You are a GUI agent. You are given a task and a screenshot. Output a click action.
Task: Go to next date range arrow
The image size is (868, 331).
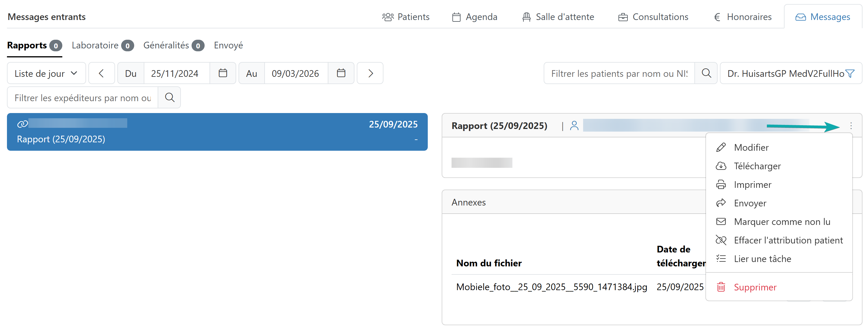coord(370,73)
